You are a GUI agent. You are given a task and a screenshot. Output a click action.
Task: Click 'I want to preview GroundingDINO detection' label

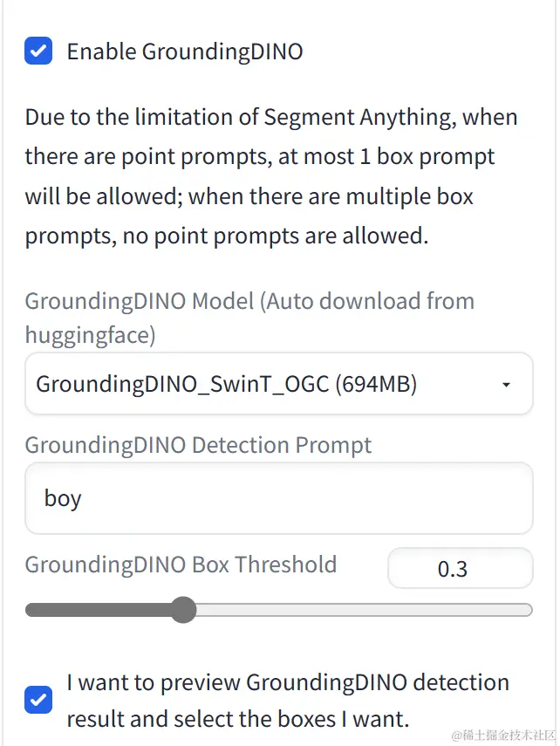288,682
